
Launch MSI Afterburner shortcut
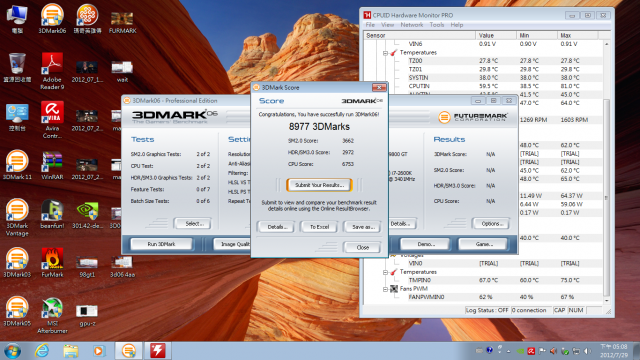[52, 316]
